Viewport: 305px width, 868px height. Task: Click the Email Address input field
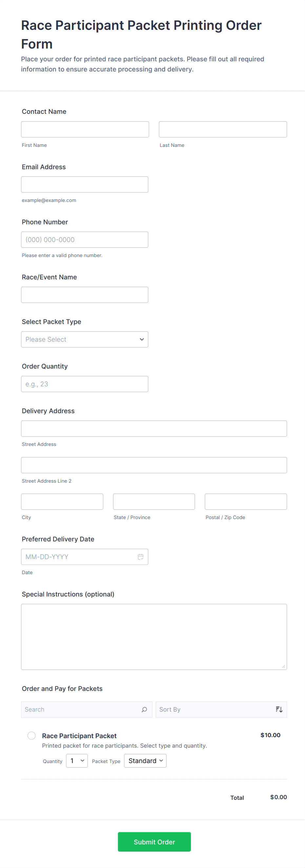pos(85,184)
